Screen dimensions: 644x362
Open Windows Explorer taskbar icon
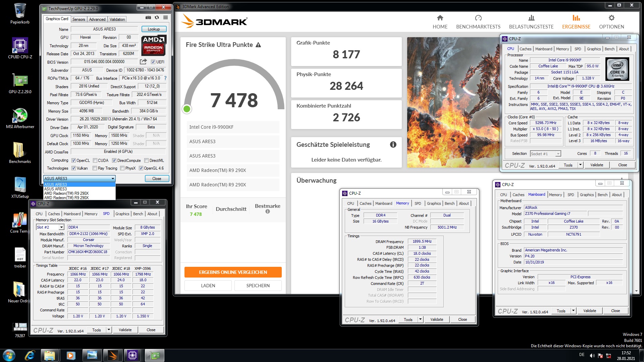[50, 355]
